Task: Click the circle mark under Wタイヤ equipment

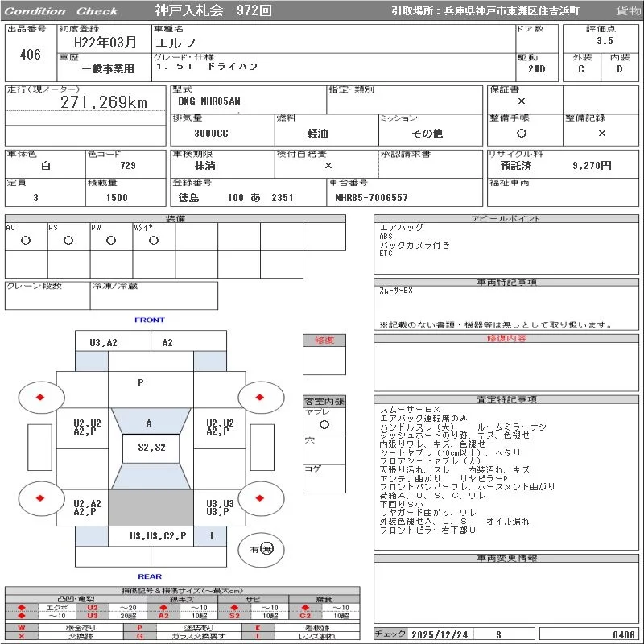Action: click(154, 240)
